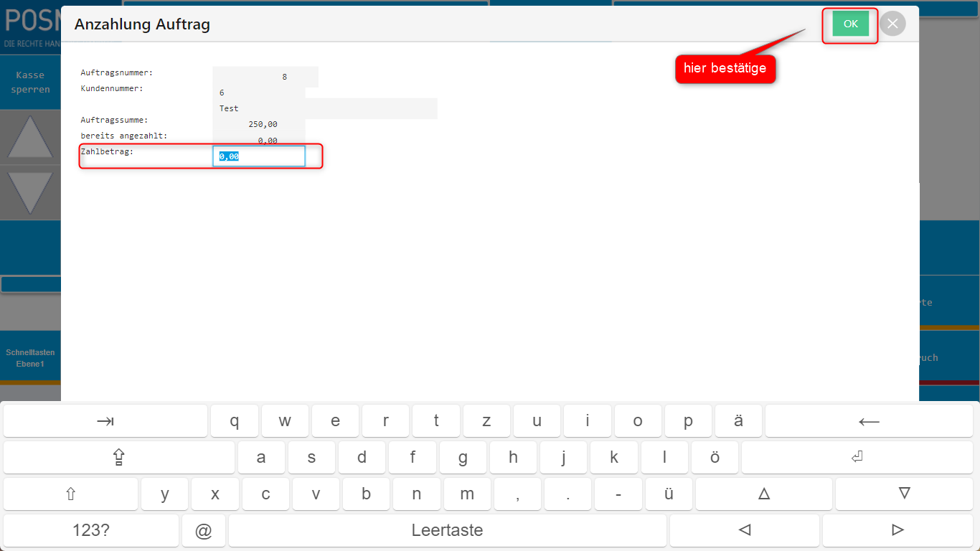Click Kasse sperren in the sidebar
This screenshot has width=980, height=551.
coord(30,83)
